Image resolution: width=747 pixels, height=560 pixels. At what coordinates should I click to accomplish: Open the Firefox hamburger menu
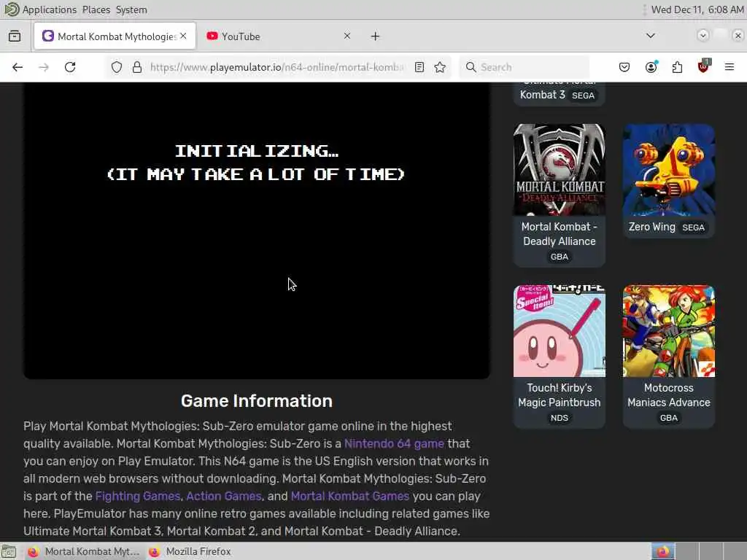[729, 67]
